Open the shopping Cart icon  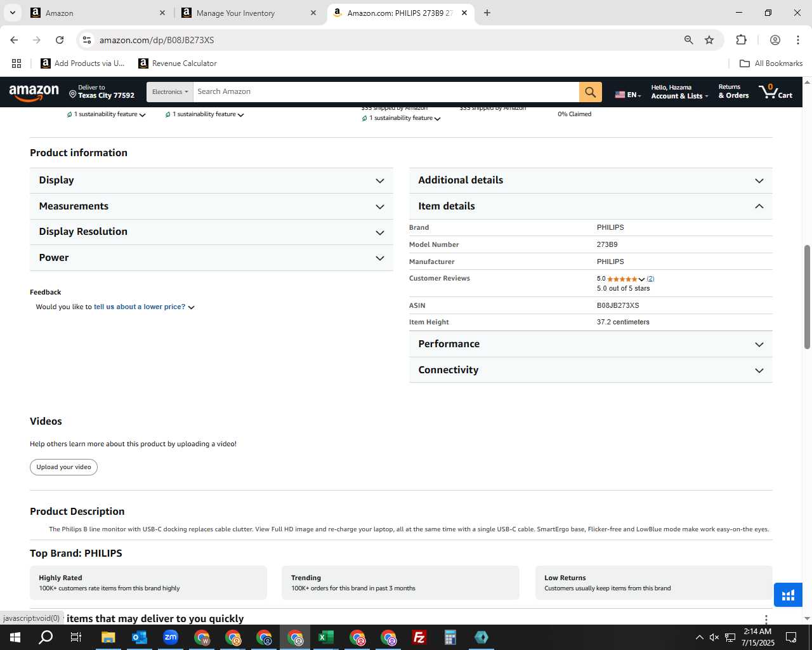775,92
